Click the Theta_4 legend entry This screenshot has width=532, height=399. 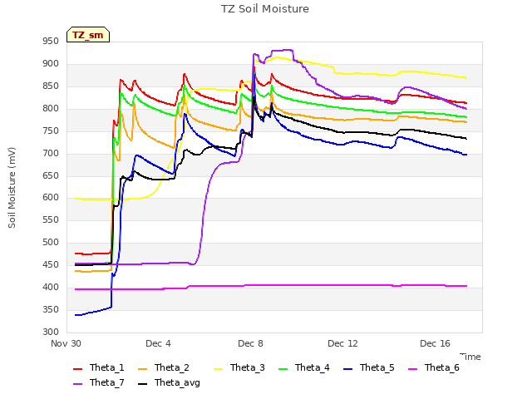pos(303,367)
